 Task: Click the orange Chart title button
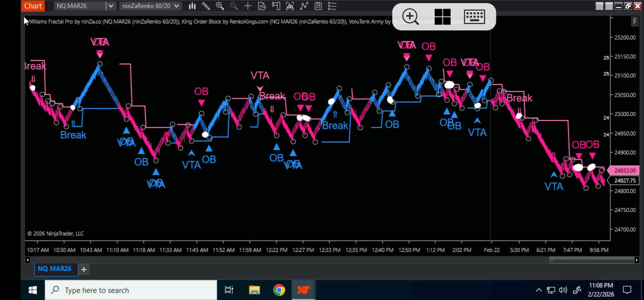coord(33,6)
